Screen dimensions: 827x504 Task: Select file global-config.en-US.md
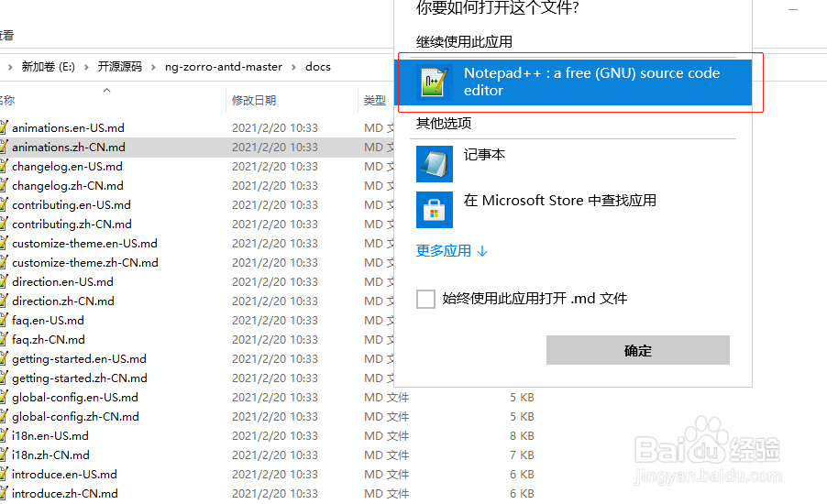(75, 398)
